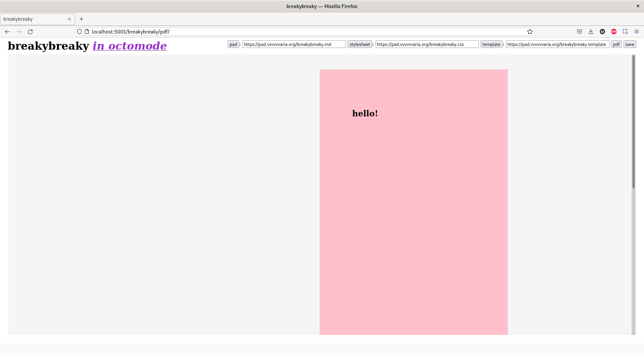Bookmark this page with the star icon
This screenshot has width=644, height=353.
[530, 32]
